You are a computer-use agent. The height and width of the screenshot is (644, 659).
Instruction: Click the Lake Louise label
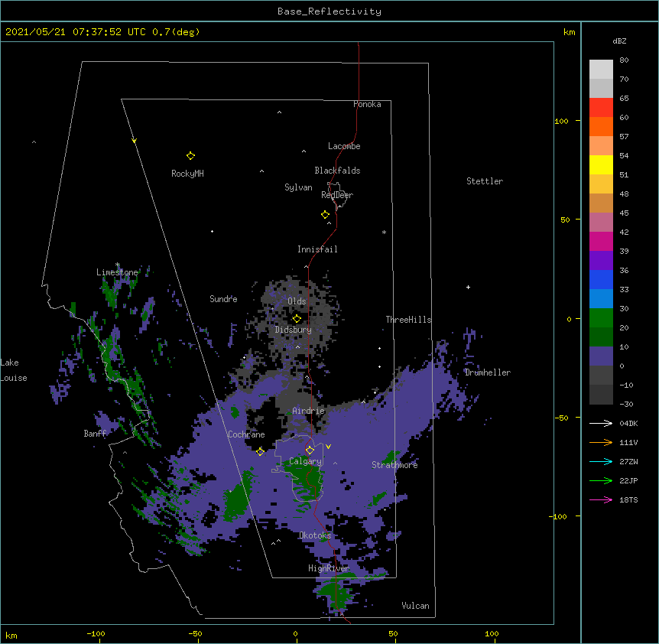14,370
